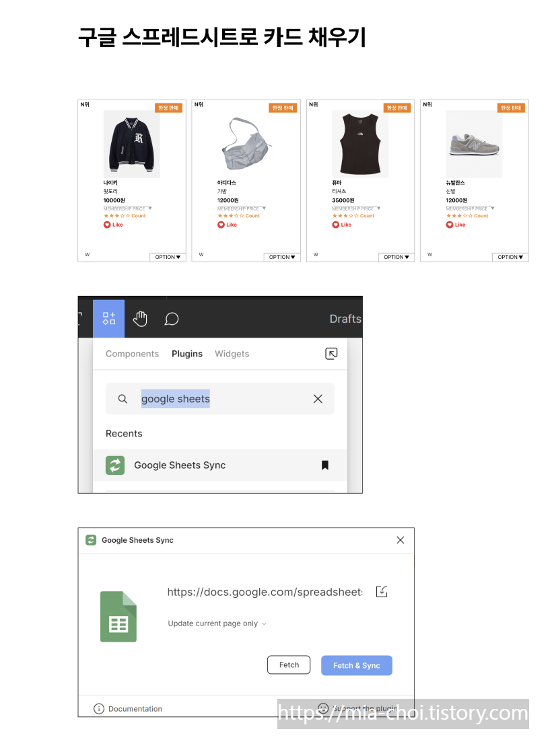Click the Fetch button

point(289,665)
